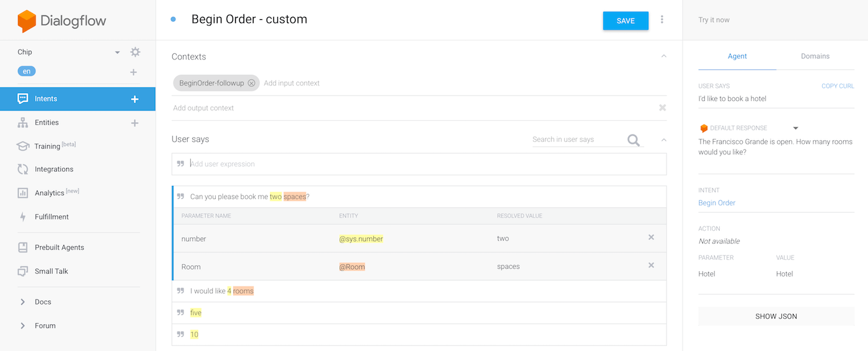Collapse the Contexts section

[x=663, y=56]
